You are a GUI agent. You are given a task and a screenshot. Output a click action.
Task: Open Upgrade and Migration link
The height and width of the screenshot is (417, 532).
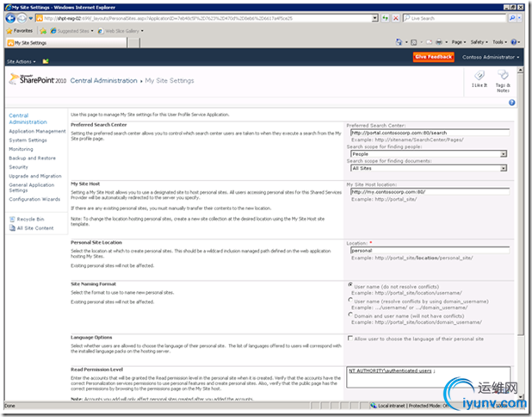tap(35, 176)
